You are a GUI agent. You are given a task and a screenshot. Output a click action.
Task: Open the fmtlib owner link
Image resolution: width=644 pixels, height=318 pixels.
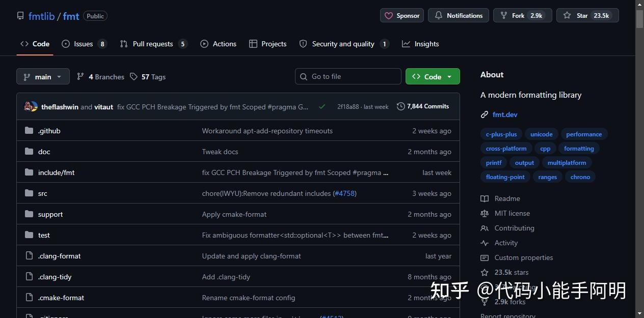click(x=41, y=16)
